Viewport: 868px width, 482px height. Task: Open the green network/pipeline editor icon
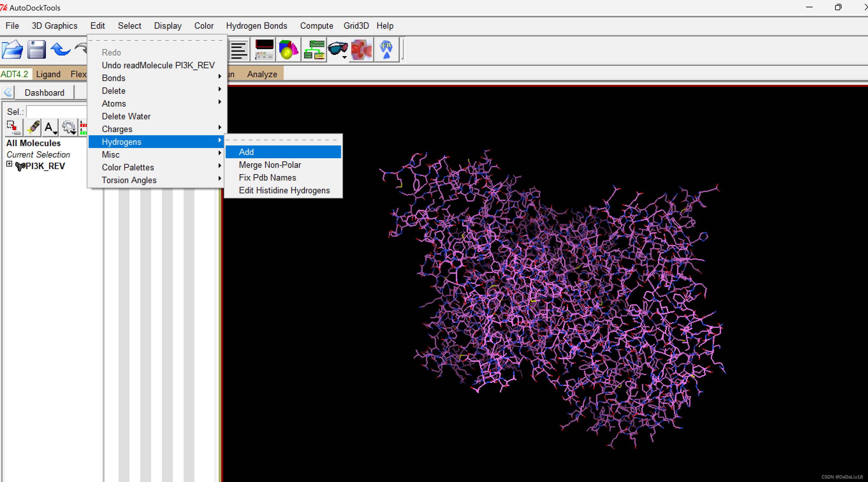click(x=314, y=49)
